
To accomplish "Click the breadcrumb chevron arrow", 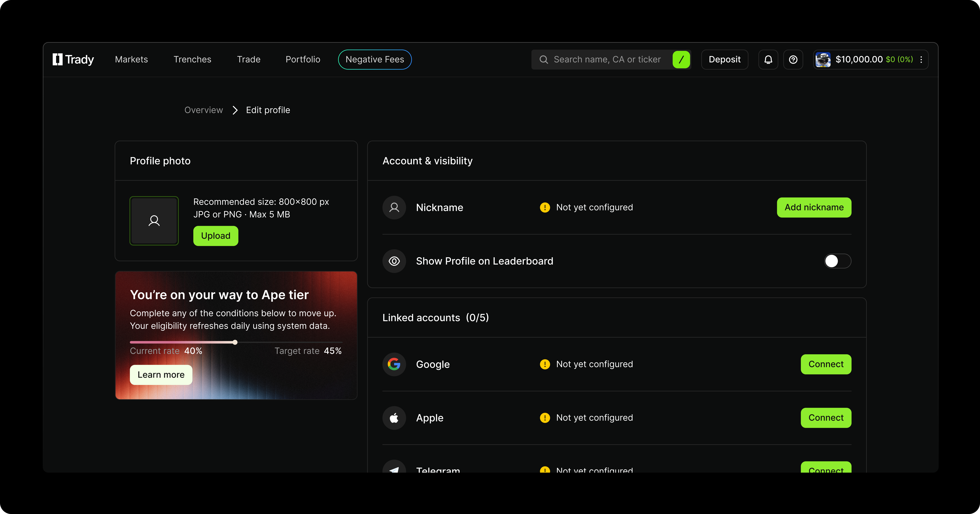I will (235, 110).
